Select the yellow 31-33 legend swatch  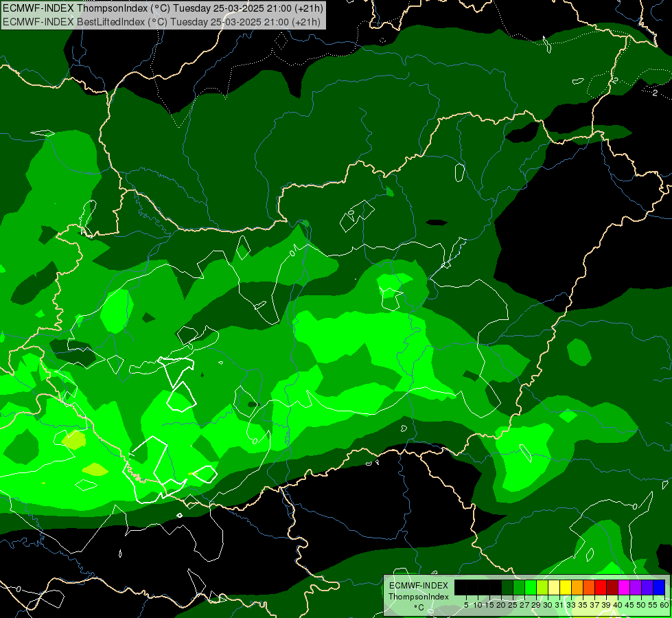[566, 587]
